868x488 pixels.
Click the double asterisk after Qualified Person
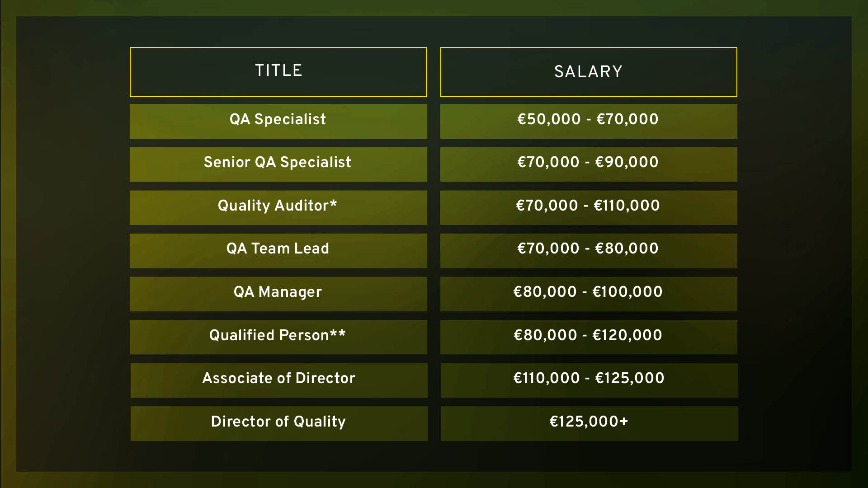click(338, 333)
